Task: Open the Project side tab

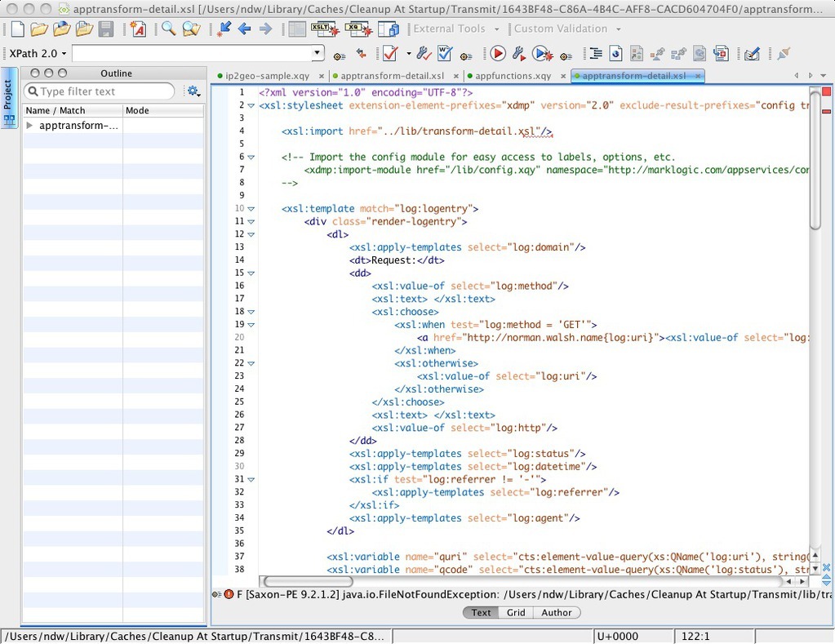Action: click(x=8, y=98)
